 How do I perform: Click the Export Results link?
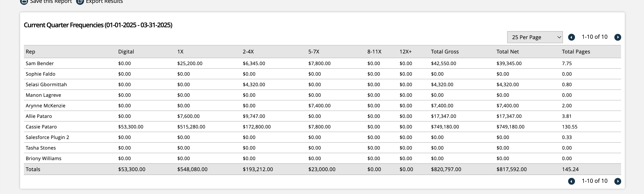click(x=104, y=2)
